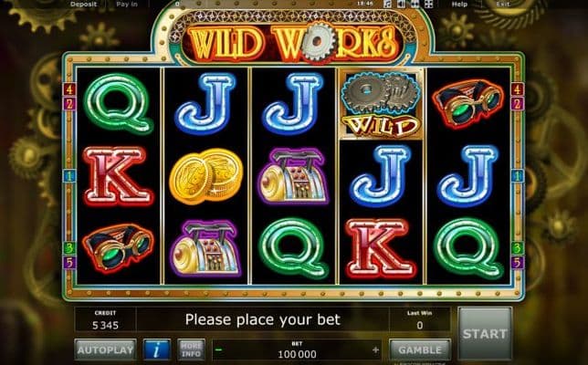
Task: Select the goggles symbol on reel five
Action: [467, 101]
